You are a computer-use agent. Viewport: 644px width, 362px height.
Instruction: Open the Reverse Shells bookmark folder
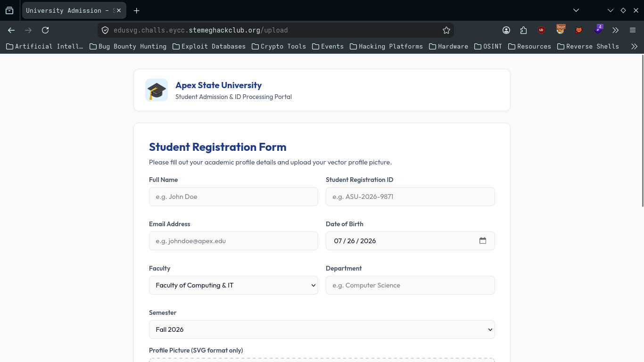588,46
